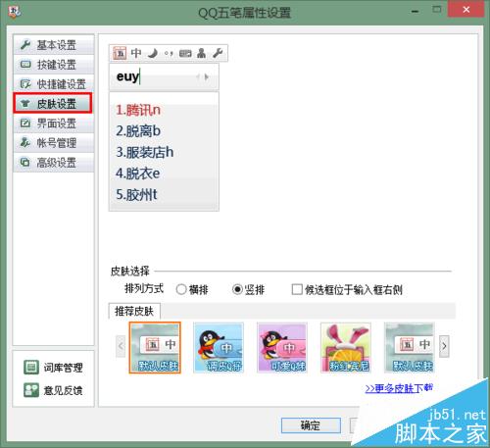
Task: Click the moon half-width icon
Action: pyautogui.click(x=153, y=53)
